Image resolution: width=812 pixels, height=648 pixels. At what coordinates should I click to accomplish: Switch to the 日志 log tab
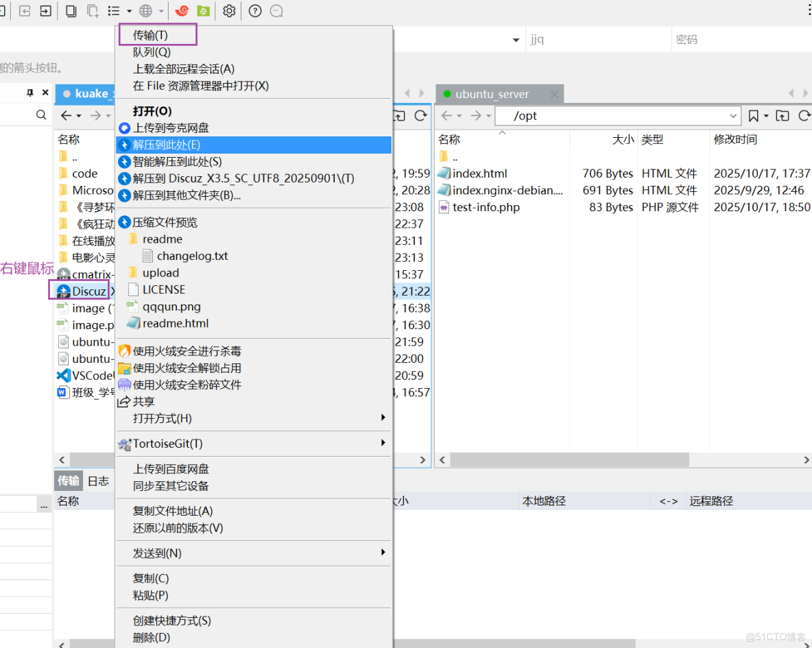[98, 481]
